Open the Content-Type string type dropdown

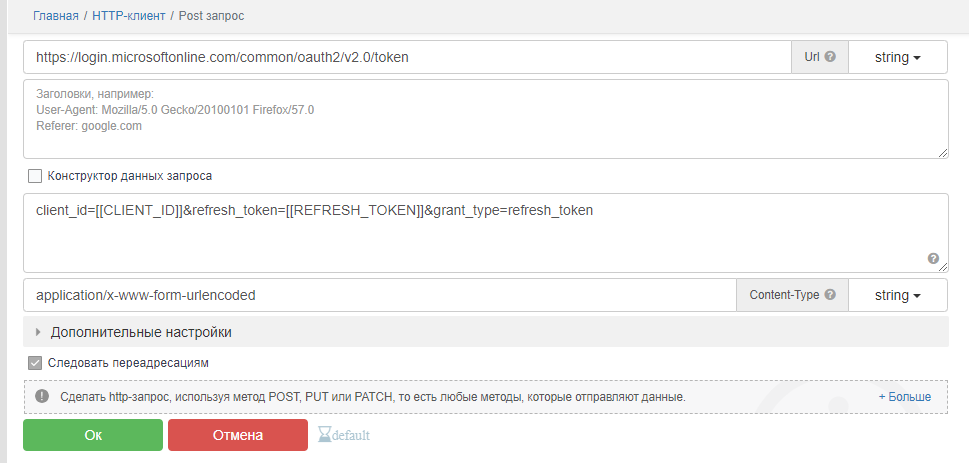898,295
